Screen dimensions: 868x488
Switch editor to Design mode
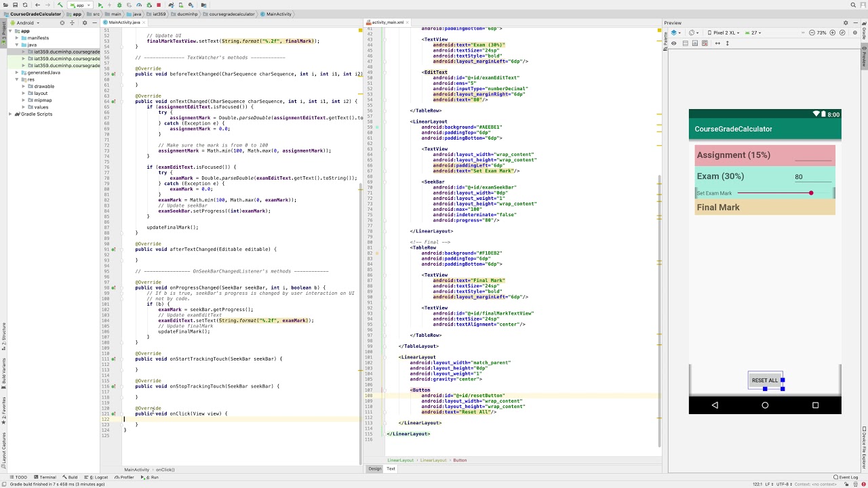[x=374, y=469]
